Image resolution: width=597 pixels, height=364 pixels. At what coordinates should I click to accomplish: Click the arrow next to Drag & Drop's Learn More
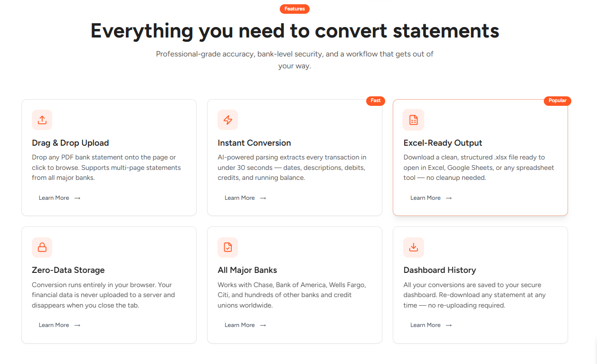(77, 198)
